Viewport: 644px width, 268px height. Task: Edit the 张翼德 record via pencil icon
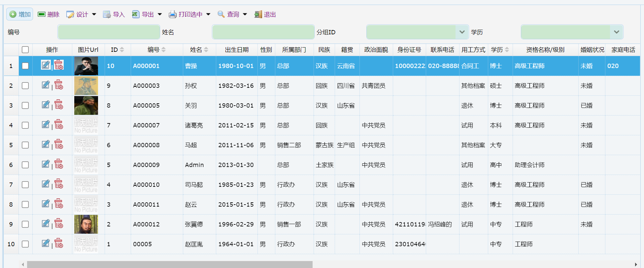[x=46, y=223]
